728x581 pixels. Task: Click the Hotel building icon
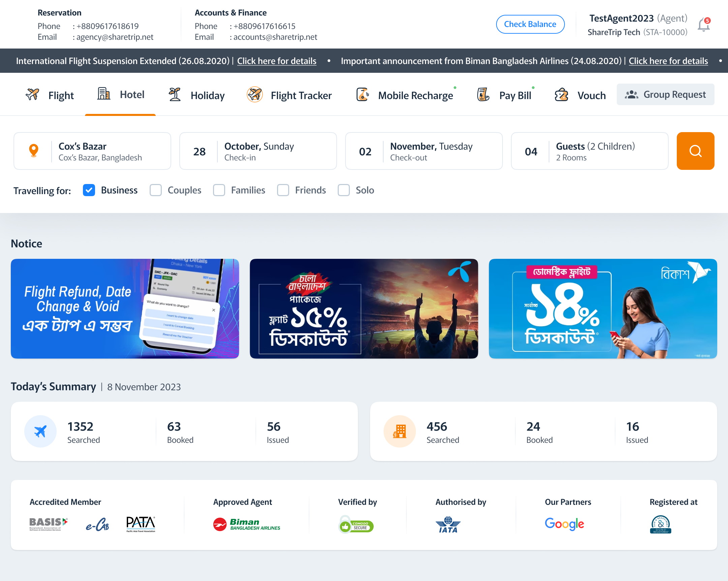tap(104, 93)
